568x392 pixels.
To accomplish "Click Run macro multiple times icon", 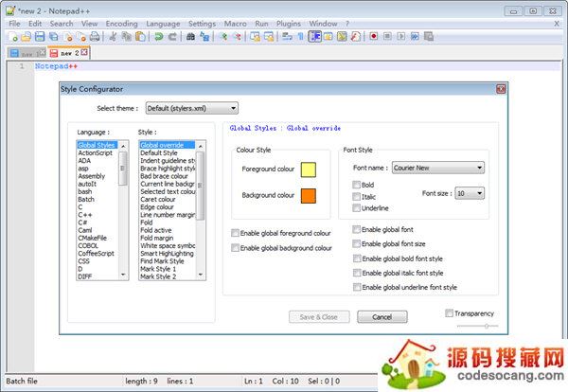I will [x=415, y=37].
